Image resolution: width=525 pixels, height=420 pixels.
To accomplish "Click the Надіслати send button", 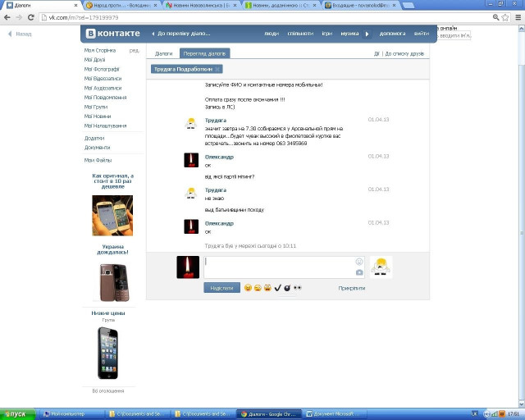I will [221, 288].
